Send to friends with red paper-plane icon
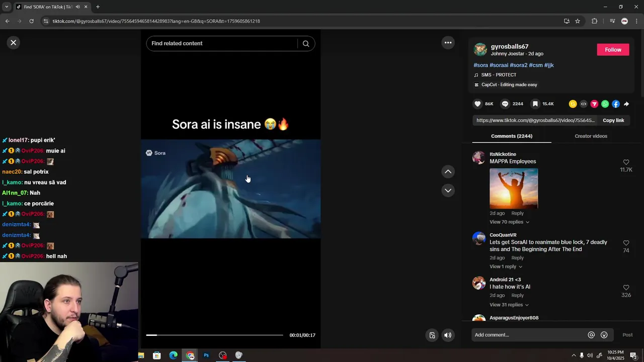The height and width of the screenshot is (362, 644). [x=594, y=104]
